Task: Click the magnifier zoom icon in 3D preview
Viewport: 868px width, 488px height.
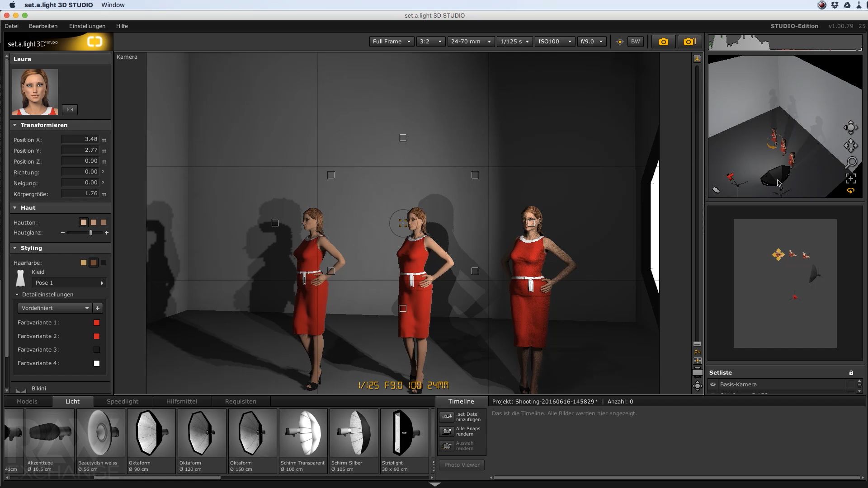Action: [851, 162]
